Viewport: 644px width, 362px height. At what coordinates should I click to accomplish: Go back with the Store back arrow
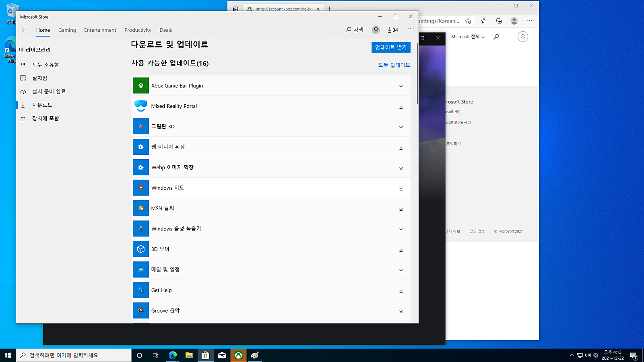point(24,30)
